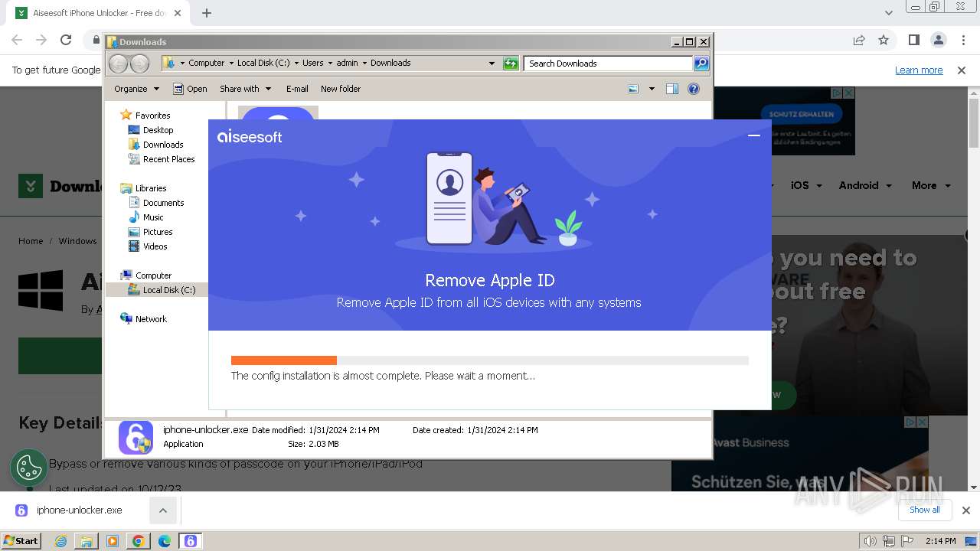Close the Chrome downloads bar
Viewport: 980px width, 551px height.
point(965,510)
